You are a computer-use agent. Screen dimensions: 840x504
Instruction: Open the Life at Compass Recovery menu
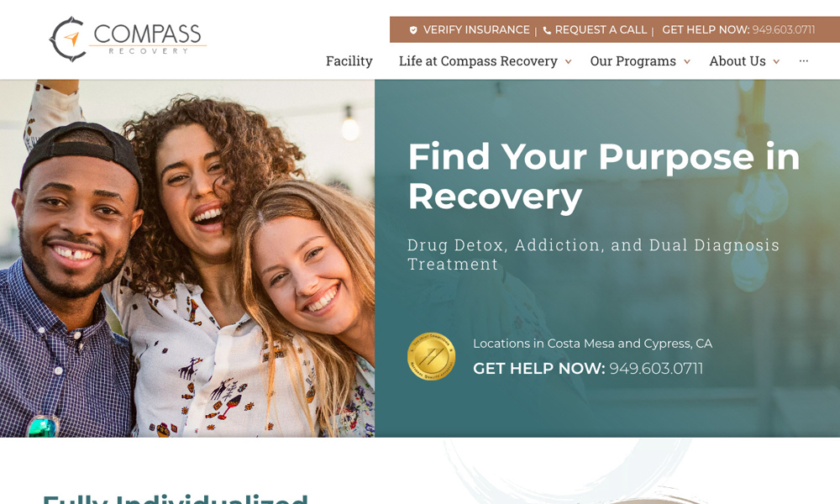478,61
